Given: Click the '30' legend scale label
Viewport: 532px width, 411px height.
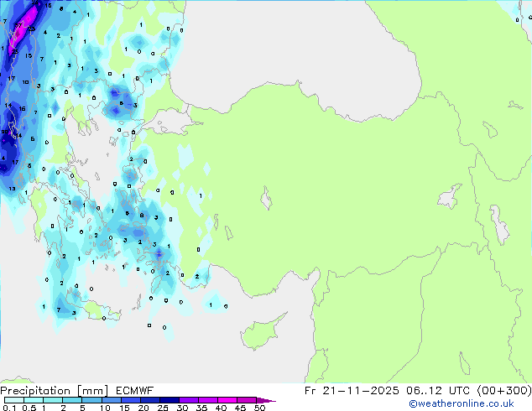Looking at the screenshot, I should click(182, 408).
